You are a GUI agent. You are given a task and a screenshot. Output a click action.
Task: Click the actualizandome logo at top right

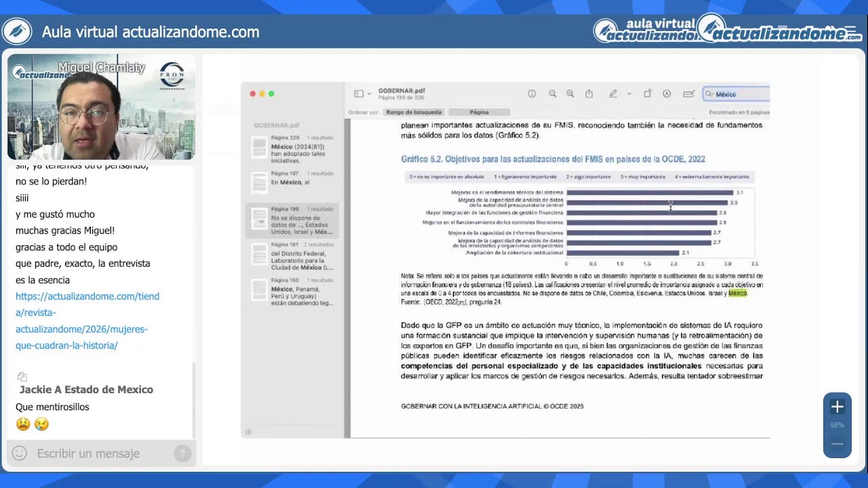point(780,30)
